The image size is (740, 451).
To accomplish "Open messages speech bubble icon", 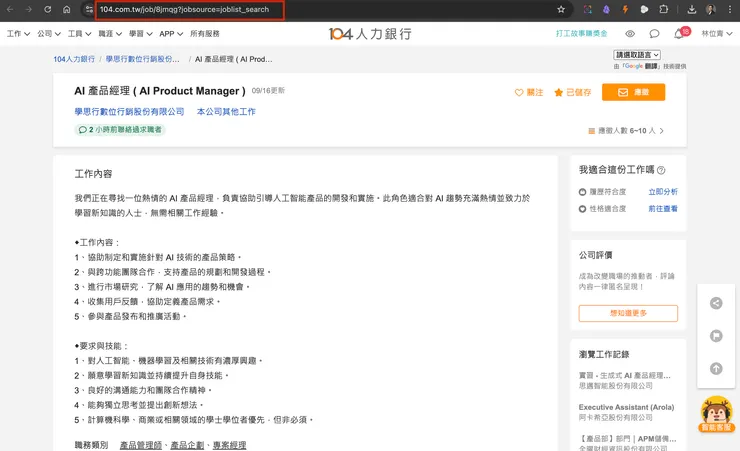I will (654, 33).
